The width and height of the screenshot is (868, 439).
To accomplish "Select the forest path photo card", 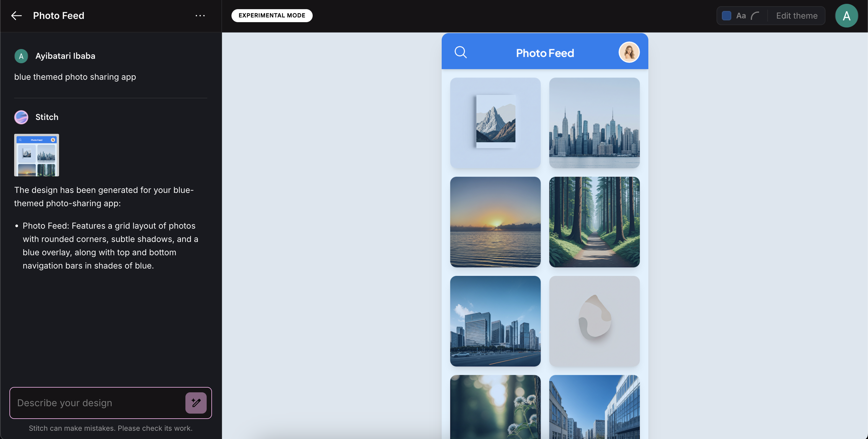I will click(x=594, y=222).
